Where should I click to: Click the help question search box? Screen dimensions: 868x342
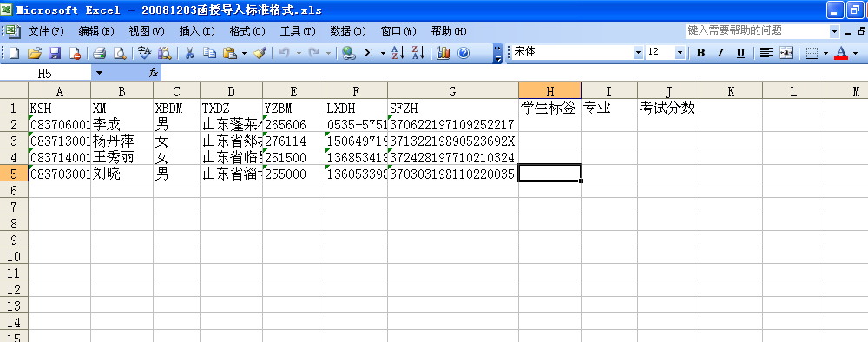tap(757, 31)
